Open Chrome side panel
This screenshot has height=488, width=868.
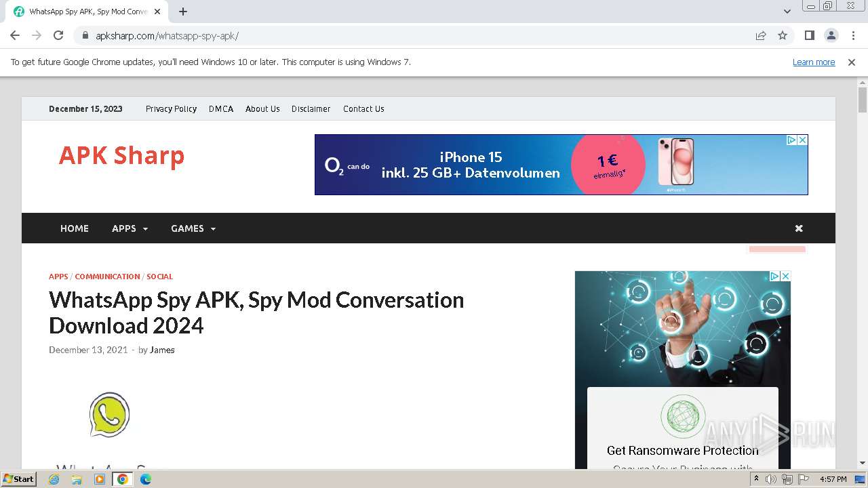coord(809,35)
